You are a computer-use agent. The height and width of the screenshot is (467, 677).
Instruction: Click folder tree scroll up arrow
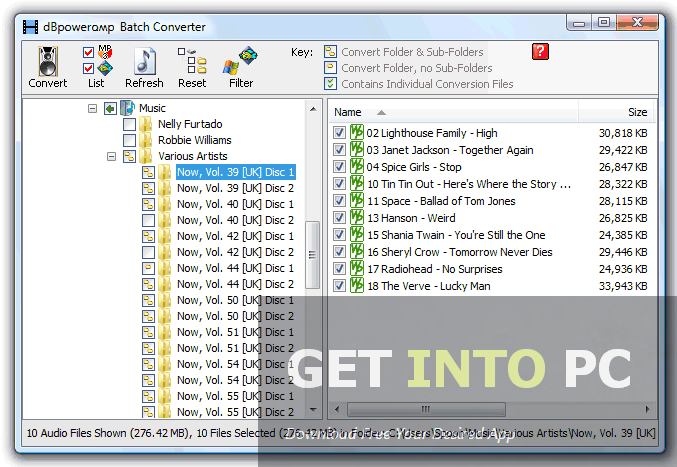[x=313, y=110]
